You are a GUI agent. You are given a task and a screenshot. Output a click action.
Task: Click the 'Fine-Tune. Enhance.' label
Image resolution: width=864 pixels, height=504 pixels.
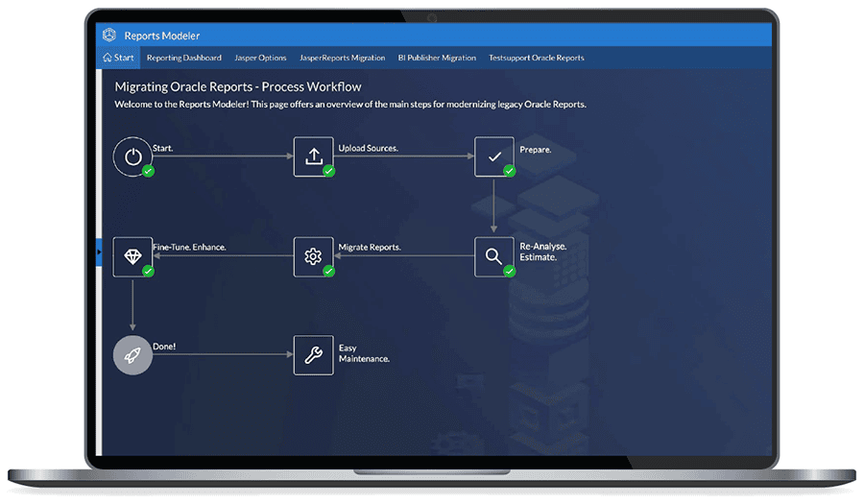pos(189,248)
